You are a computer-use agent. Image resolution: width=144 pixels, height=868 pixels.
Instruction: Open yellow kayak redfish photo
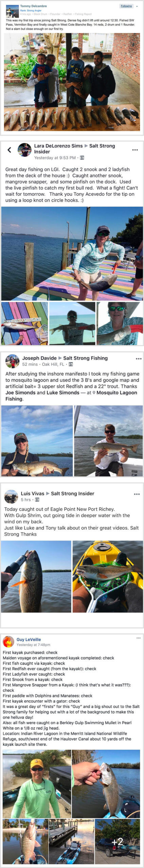(108, 576)
